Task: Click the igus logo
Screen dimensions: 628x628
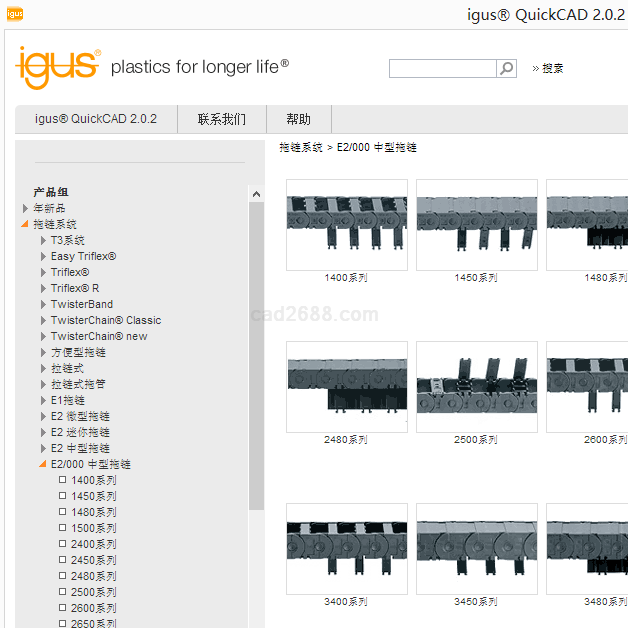Action: click(58, 66)
